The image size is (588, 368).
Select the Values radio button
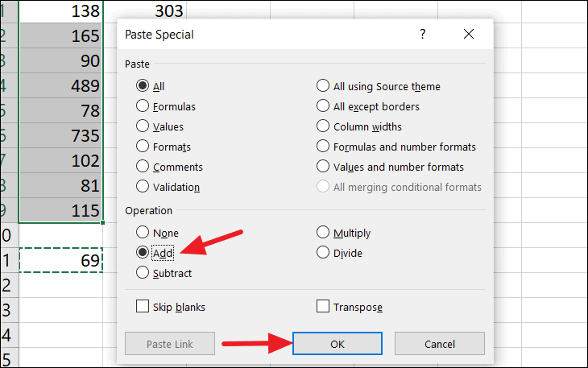coord(143,126)
